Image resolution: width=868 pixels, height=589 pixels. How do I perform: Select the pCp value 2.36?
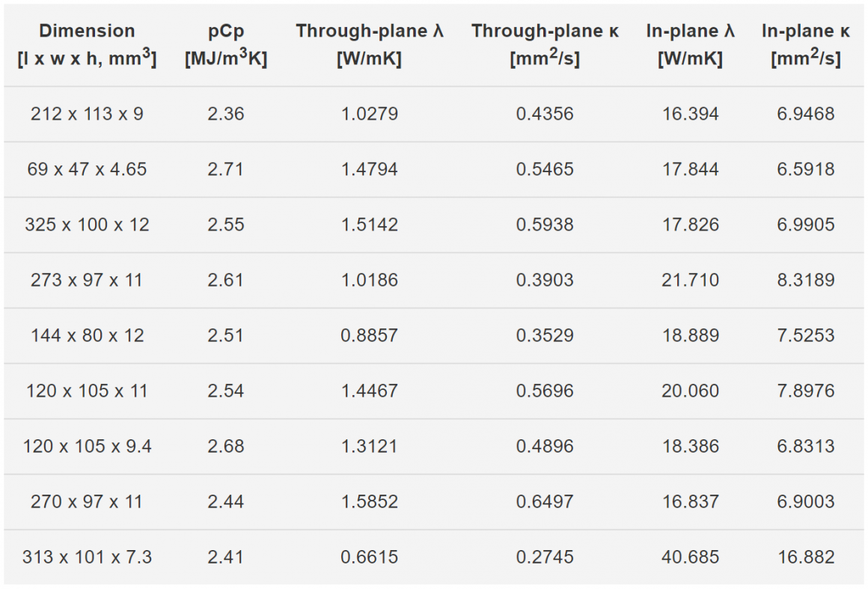point(226,114)
